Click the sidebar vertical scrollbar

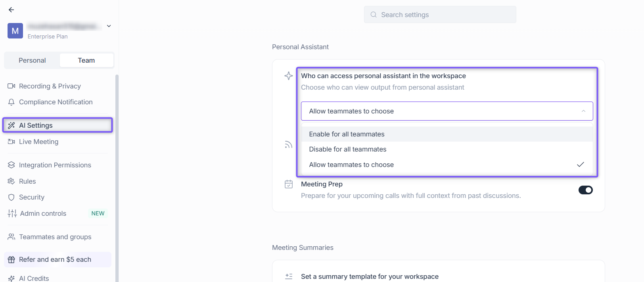coord(117,178)
